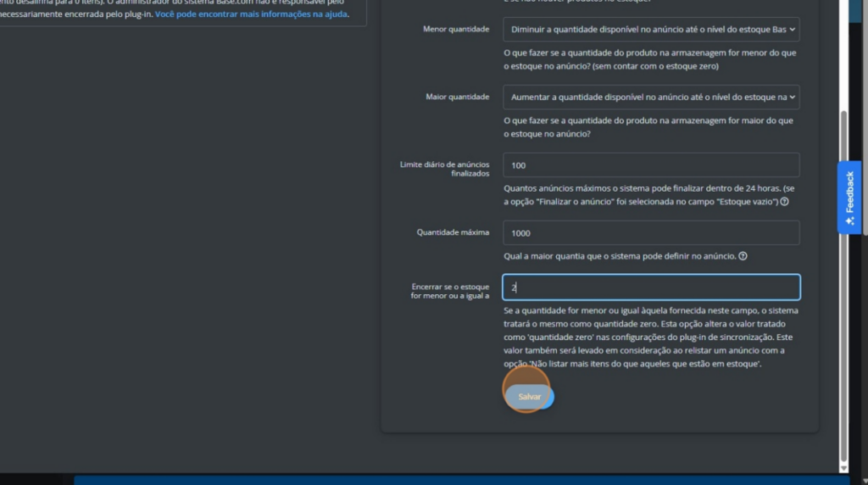Open the Feedback side panel
The width and height of the screenshot is (868, 485).
849,193
